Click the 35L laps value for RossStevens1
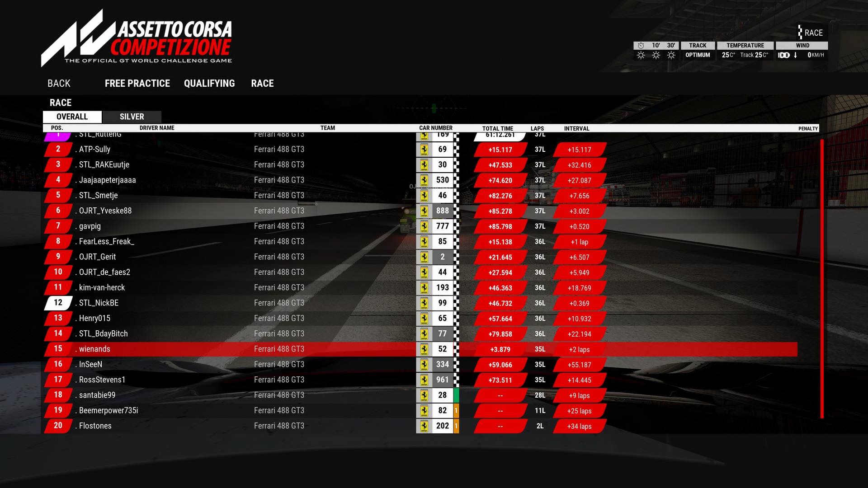Image resolution: width=868 pixels, height=488 pixels. [540, 380]
